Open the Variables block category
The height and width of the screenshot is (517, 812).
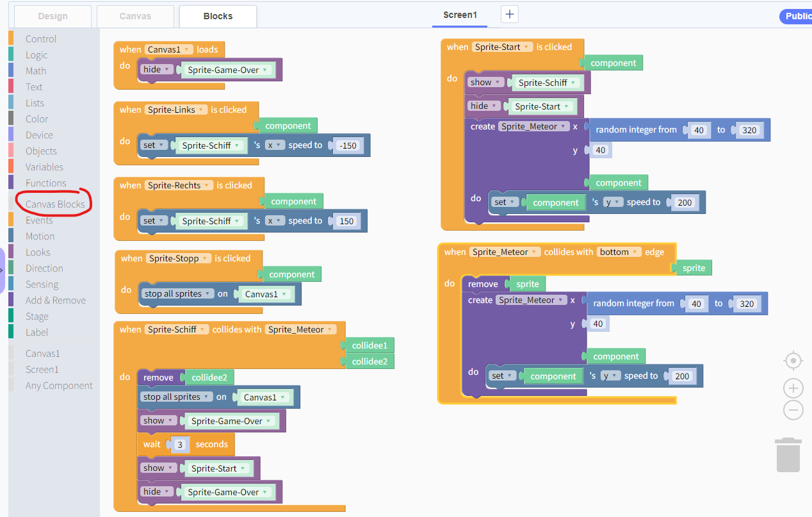pos(44,167)
